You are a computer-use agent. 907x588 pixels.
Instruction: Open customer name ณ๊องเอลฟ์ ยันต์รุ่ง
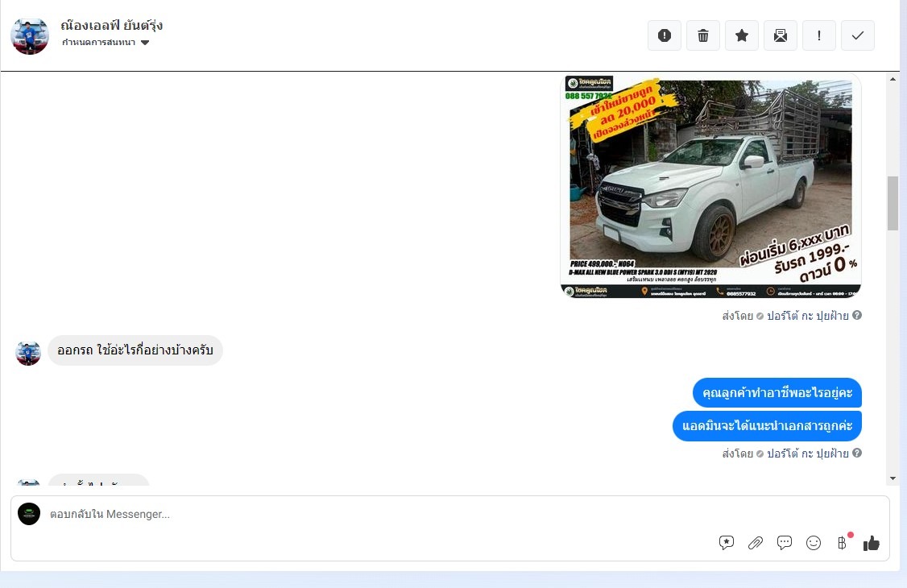click(112, 26)
